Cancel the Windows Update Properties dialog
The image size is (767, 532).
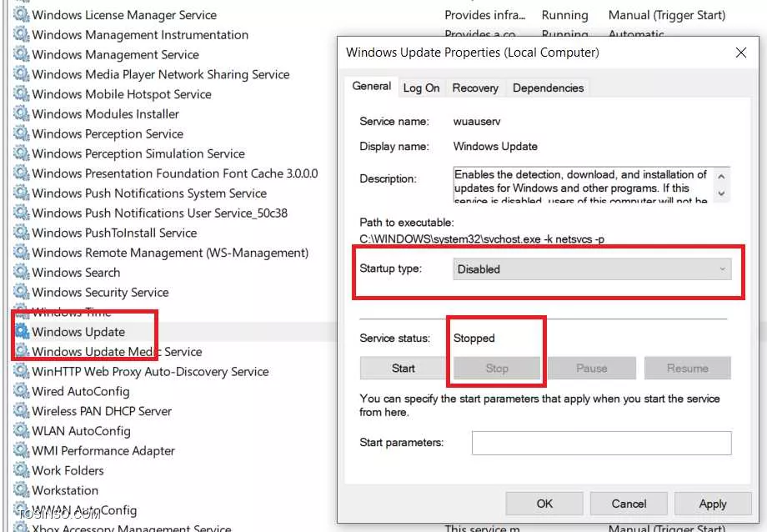629,504
